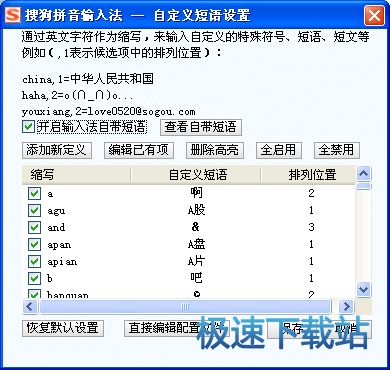Click the 缩写 column header
This screenshot has height=370, width=390.
(76, 174)
